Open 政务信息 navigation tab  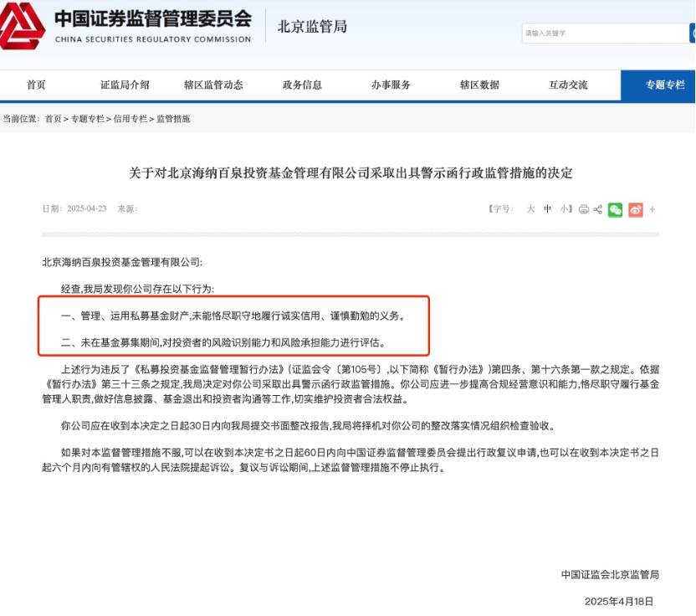[x=302, y=85]
